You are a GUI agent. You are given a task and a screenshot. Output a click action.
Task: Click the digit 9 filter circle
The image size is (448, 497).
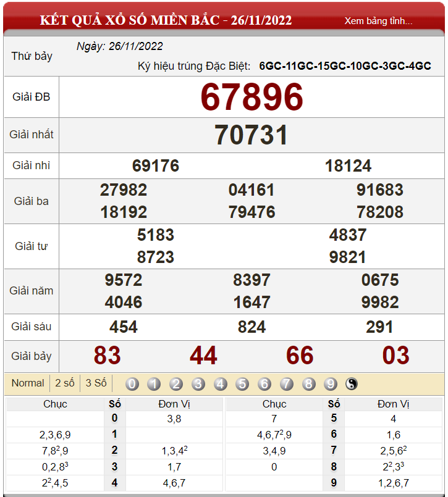click(x=331, y=384)
